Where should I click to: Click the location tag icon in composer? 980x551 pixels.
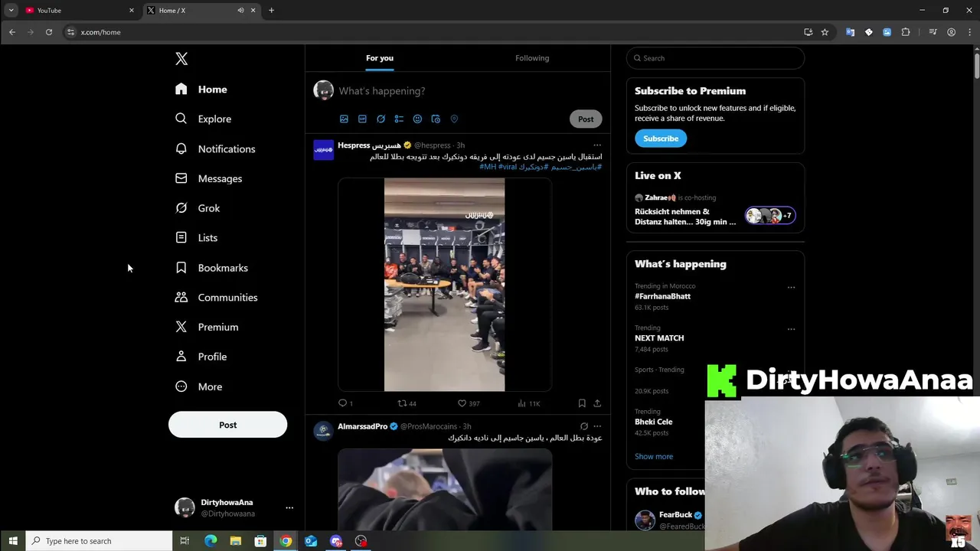tap(454, 119)
